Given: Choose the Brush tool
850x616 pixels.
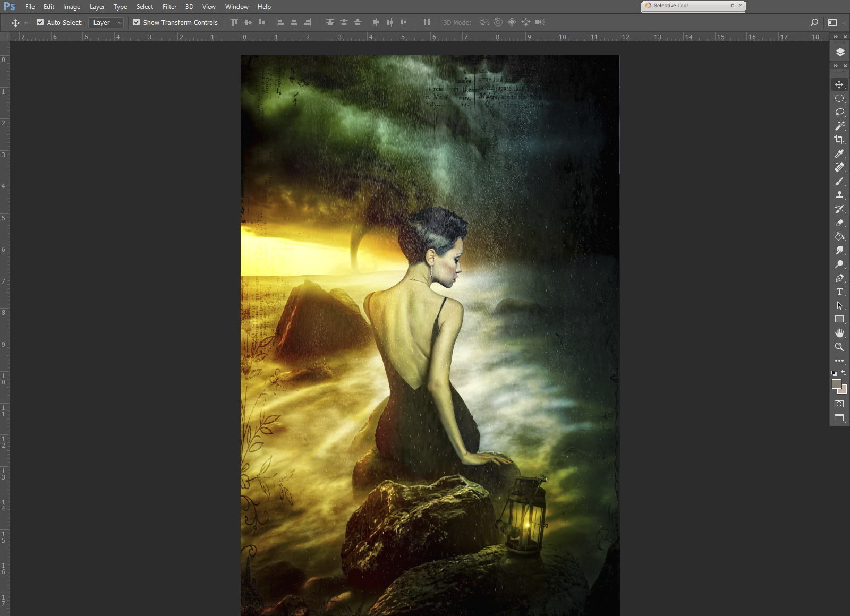Looking at the screenshot, I should click(x=839, y=182).
